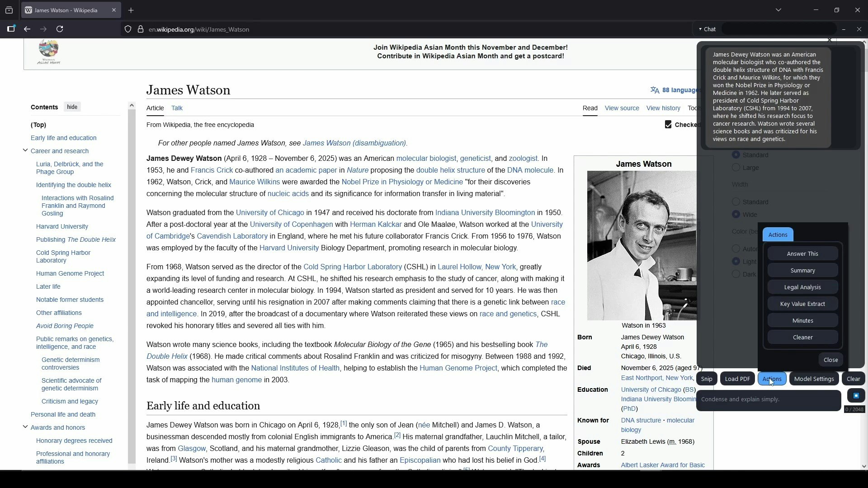Open the View history tab
This screenshot has height=488, width=868.
point(663,108)
